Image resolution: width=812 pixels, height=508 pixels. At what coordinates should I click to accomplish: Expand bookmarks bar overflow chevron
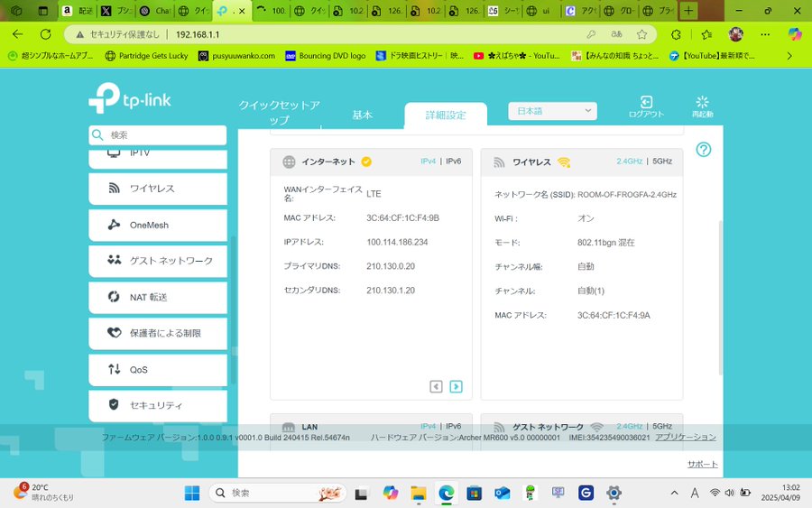coord(789,56)
